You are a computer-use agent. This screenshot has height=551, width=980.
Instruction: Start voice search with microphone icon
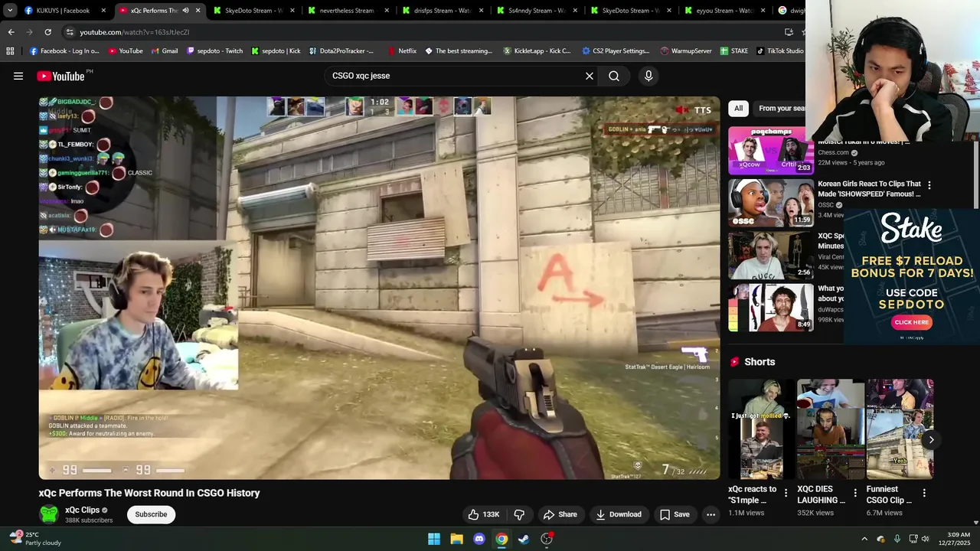pos(648,76)
